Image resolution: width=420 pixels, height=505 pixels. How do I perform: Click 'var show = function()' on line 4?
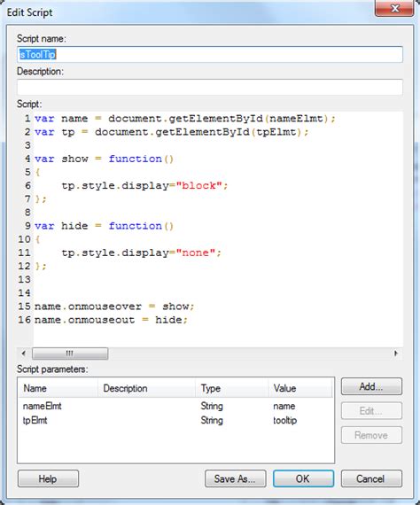104,159
